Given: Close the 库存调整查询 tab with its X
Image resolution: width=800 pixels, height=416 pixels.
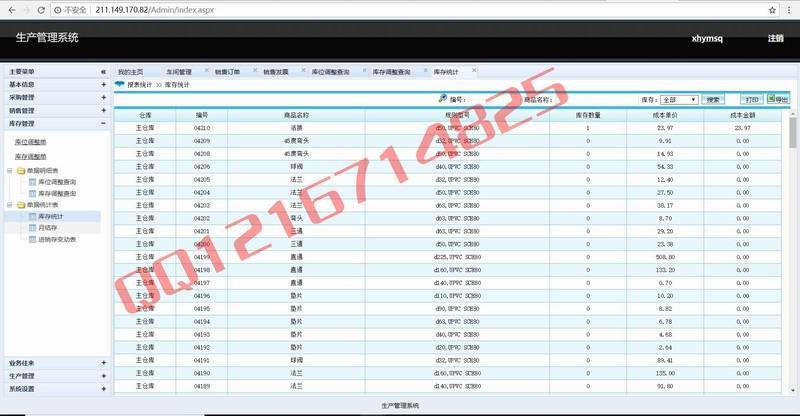Looking at the screenshot, I should click(426, 70).
